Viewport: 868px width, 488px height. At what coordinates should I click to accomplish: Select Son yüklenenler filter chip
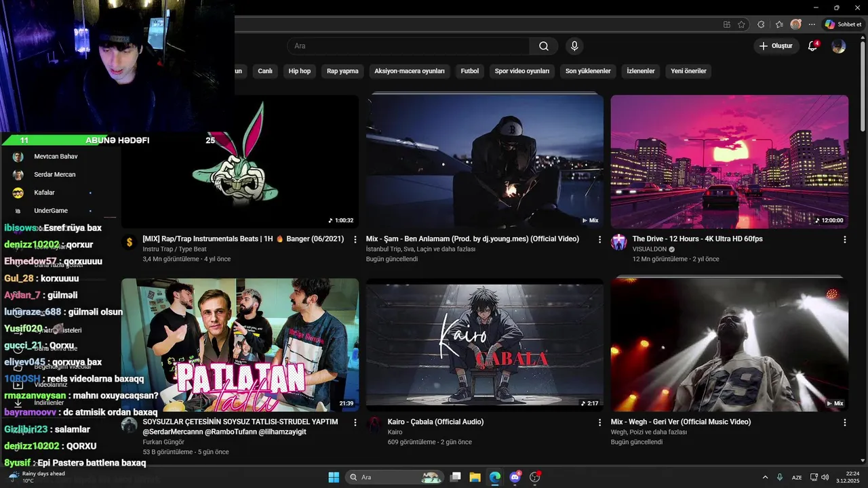(588, 71)
